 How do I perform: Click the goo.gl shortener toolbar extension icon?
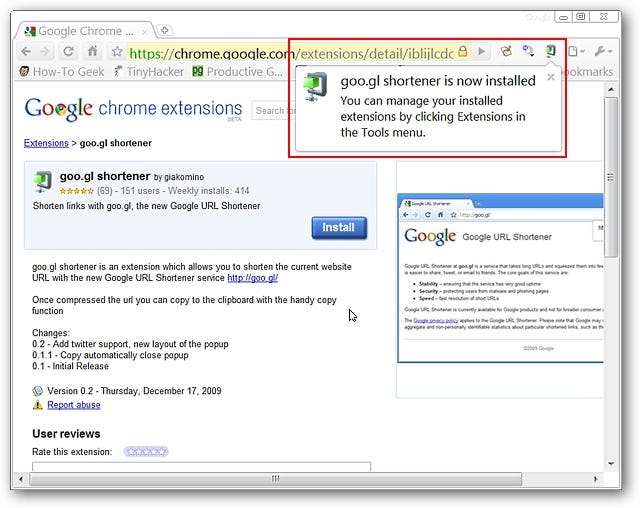click(x=550, y=51)
